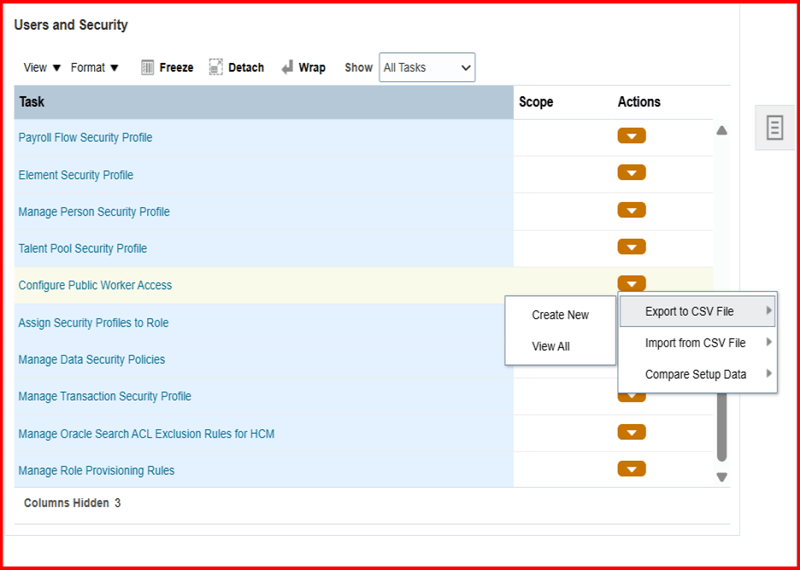The height and width of the screenshot is (570, 800).
Task: Open Manage Data Security Policies link
Action: coord(92,360)
